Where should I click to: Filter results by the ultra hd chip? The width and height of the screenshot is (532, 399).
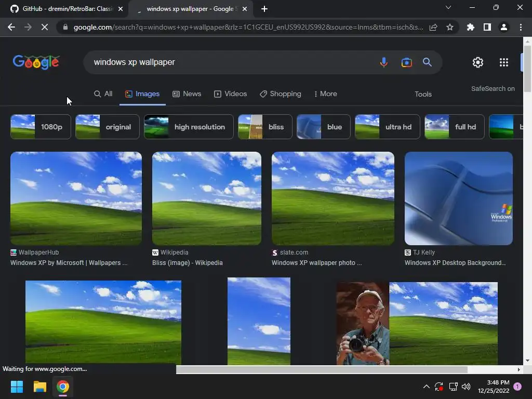pyautogui.click(x=387, y=127)
